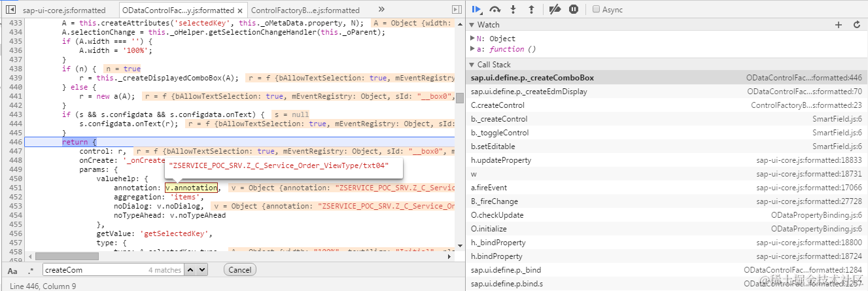The width and height of the screenshot is (868, 291).
Task: Click the '4 matches' search count
Action: point(164,270)
